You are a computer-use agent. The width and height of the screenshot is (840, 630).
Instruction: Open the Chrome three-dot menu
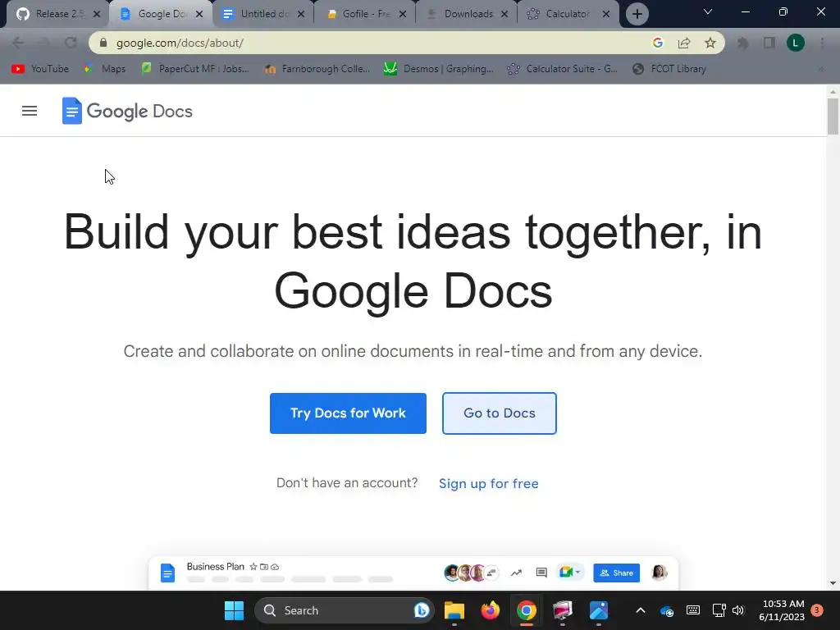pyautogui.click(x=822, y=43)
